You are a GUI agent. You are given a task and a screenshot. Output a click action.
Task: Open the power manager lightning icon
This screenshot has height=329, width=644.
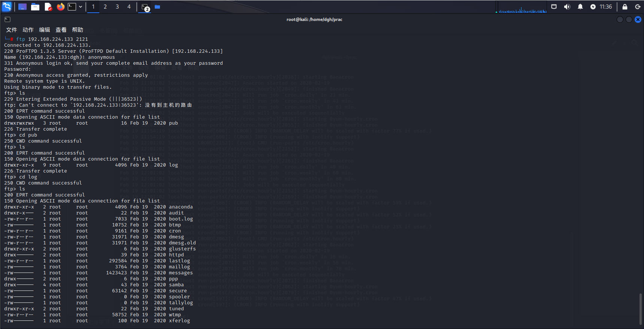click(593, 7)
